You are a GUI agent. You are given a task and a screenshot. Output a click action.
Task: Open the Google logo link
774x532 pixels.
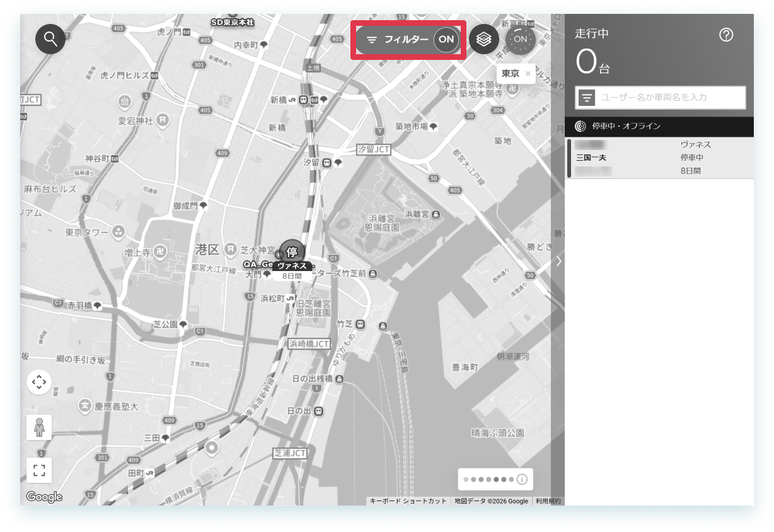pos(44,497)
